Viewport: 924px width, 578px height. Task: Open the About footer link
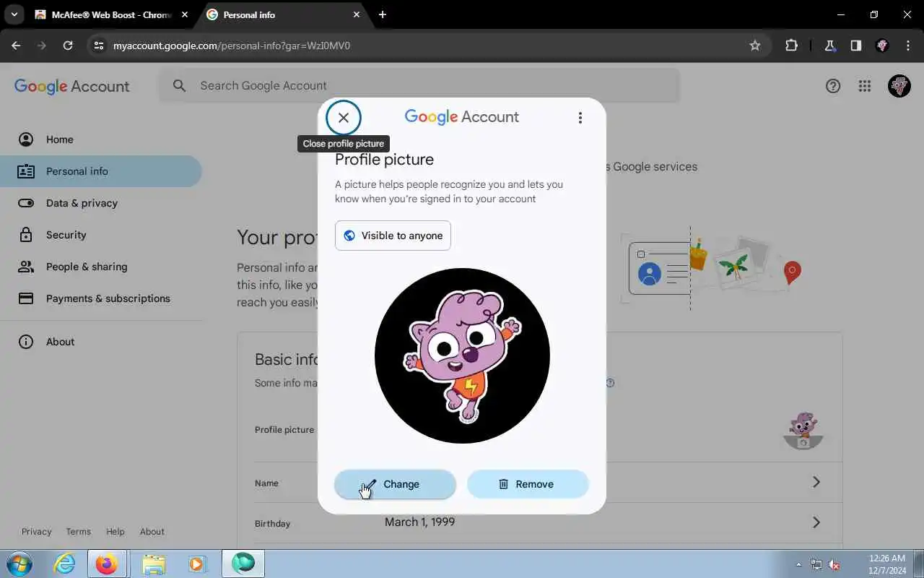(x=152, y=532)
